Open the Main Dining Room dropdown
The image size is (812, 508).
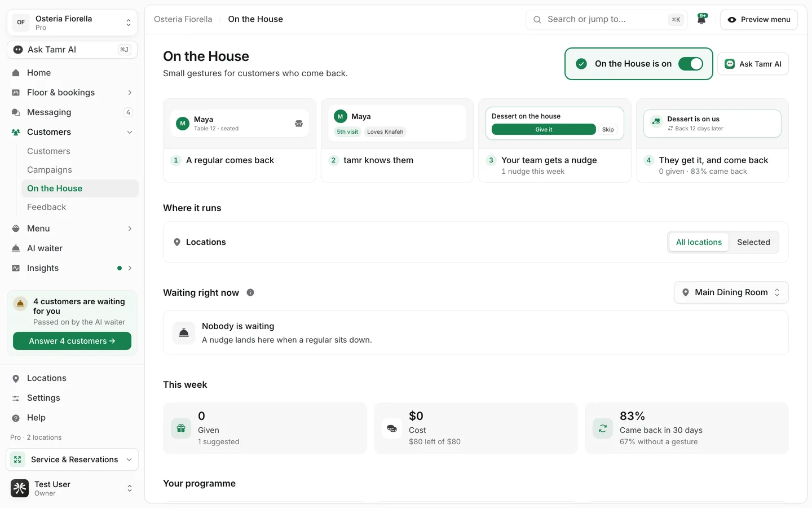click(x=731, y=292)
